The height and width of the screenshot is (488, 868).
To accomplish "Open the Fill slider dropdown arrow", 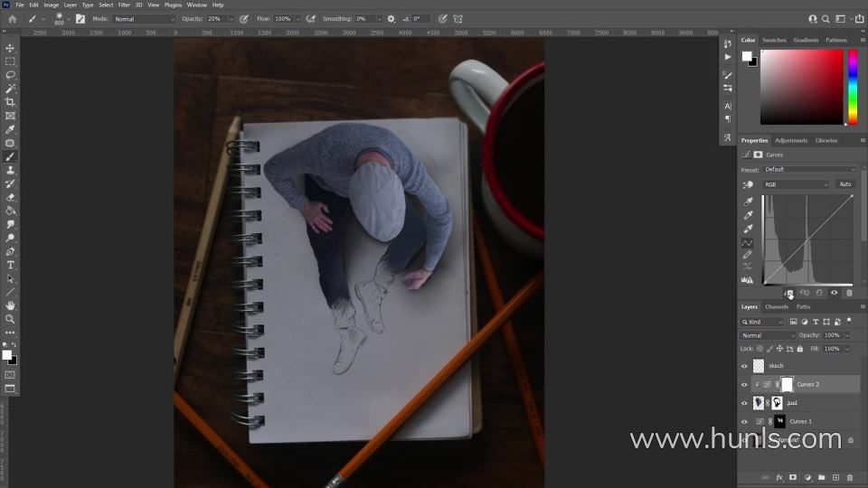I will [x=847, y=349].
